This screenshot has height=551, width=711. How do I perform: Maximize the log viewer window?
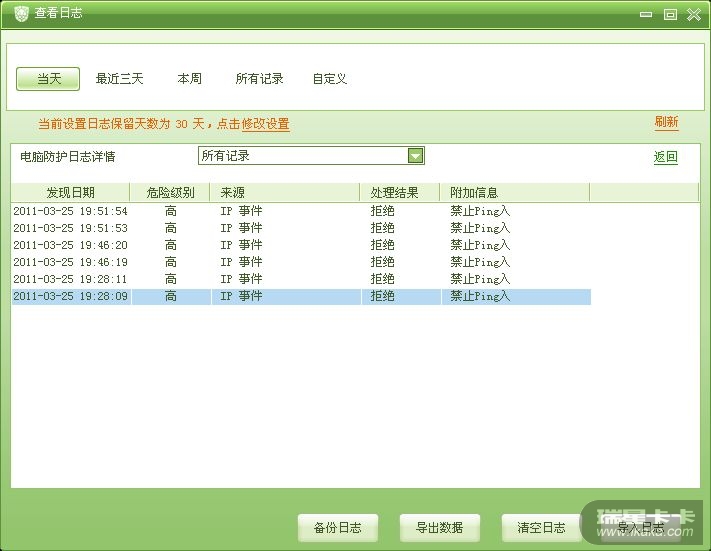[670, 14]
